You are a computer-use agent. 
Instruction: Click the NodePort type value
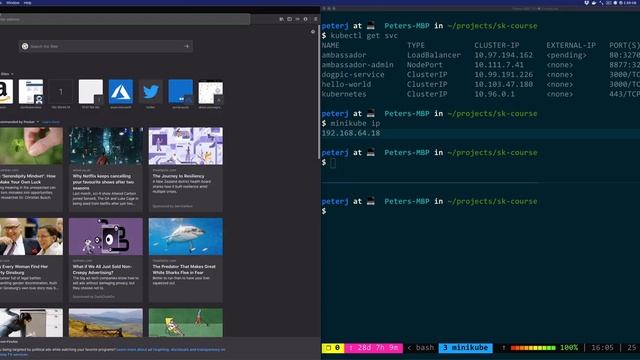(x=425, y=65)
